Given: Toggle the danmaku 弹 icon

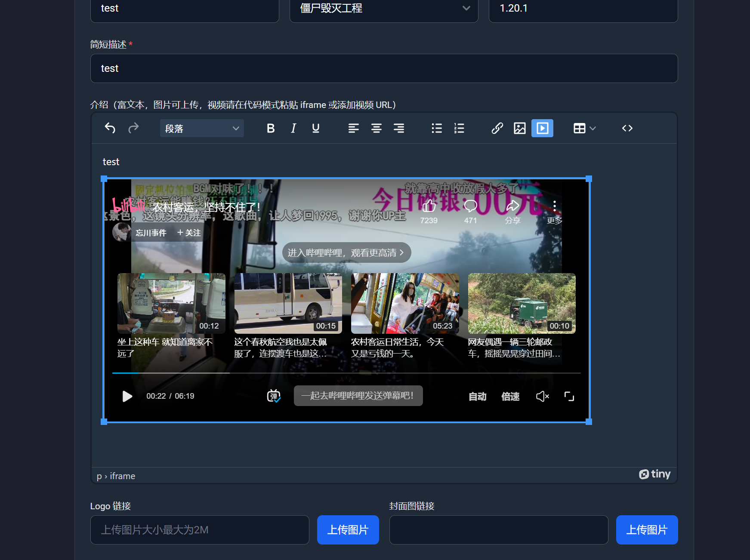Looking at the screenshot, I should 274,396.
